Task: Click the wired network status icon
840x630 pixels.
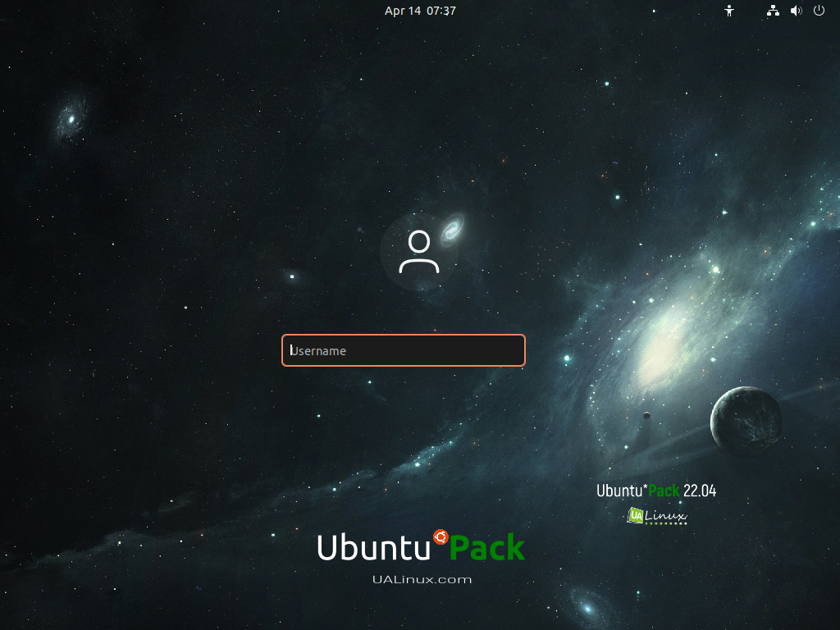Action: 773,11
